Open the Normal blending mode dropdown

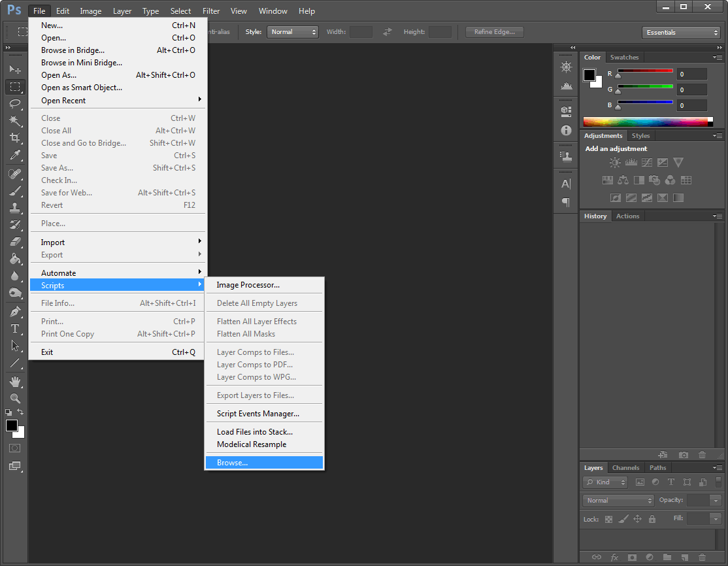pos(617,500)
